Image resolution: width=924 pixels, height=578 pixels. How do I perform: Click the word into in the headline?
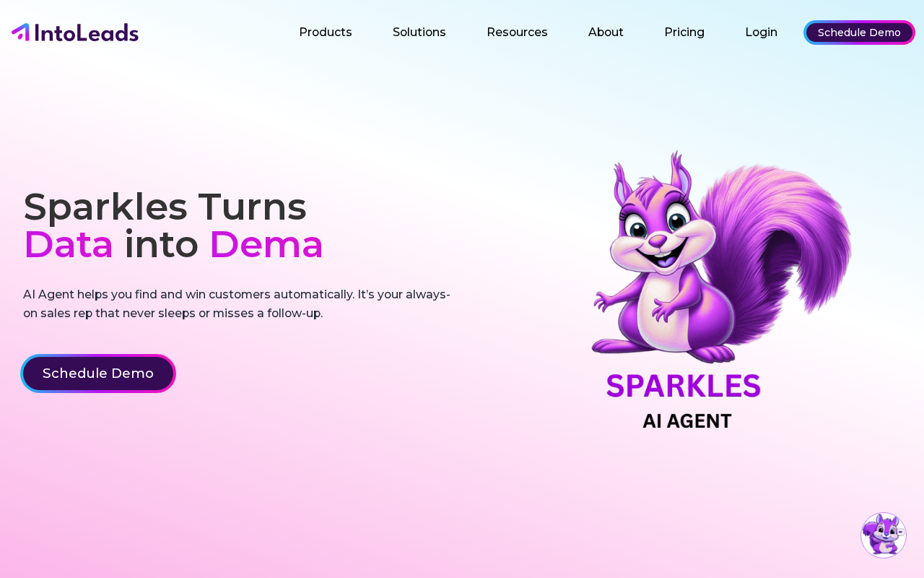coord(161,244)
